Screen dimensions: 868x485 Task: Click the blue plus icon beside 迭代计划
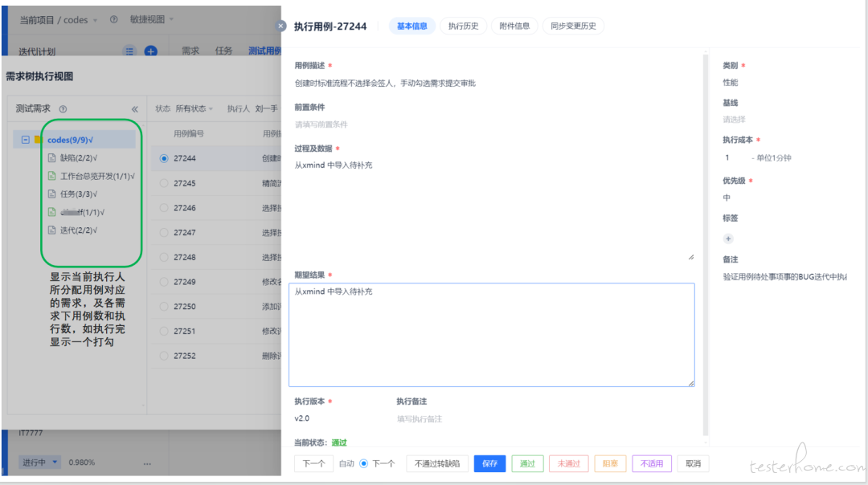pyautogui.click(x=150, y=51)
